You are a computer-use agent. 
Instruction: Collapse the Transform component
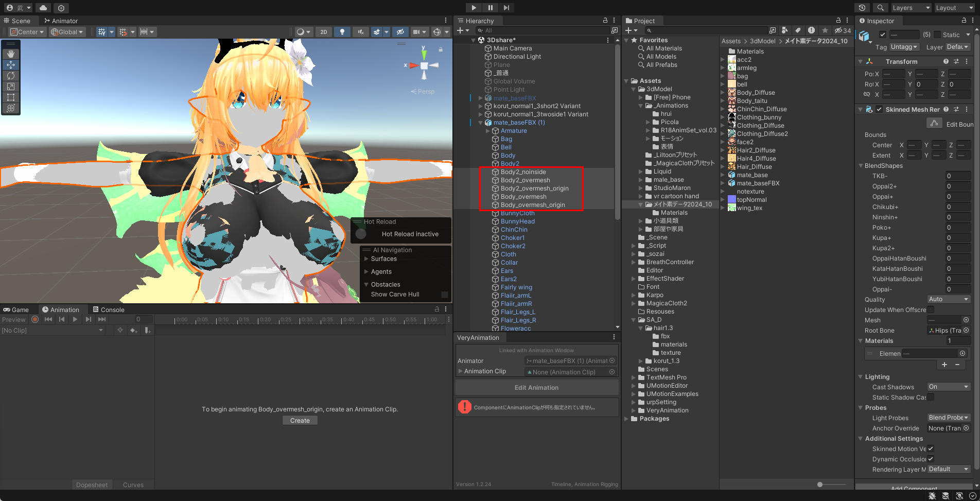point(860,62)
